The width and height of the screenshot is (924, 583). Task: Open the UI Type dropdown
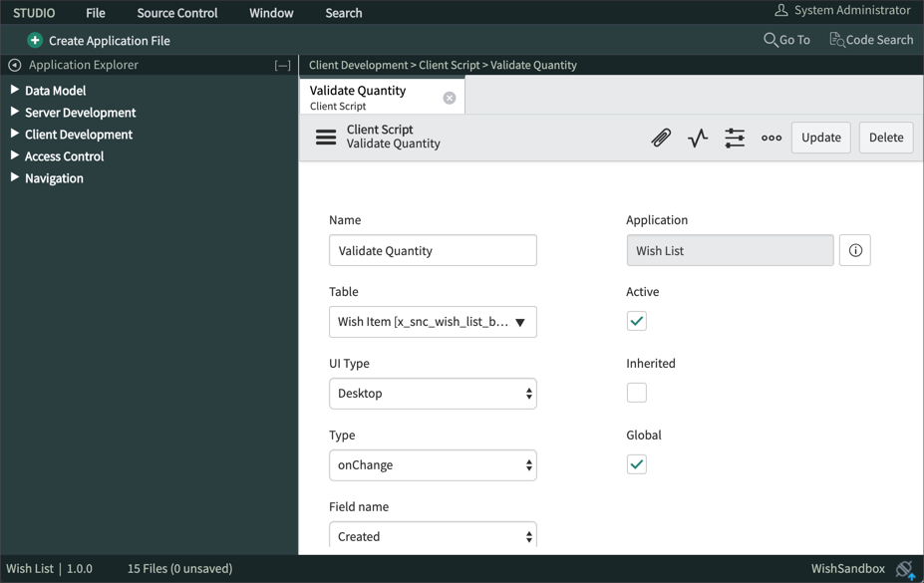(x=433, y=394)
